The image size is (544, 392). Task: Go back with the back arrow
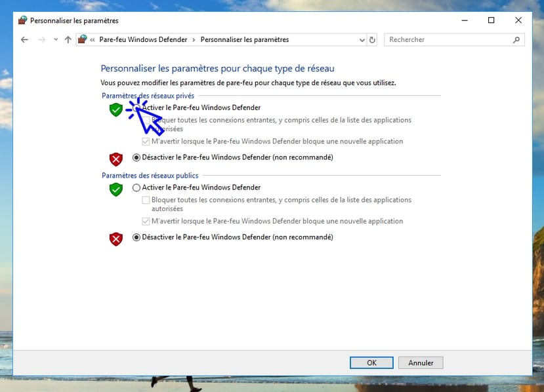(x=24, y=40)
